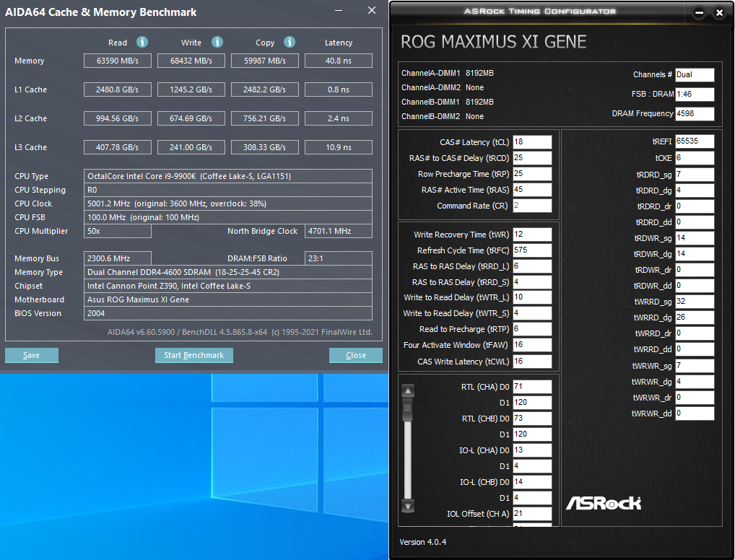Click the L2 Cache Write value 674.69 GB/s

click(191, 118)
